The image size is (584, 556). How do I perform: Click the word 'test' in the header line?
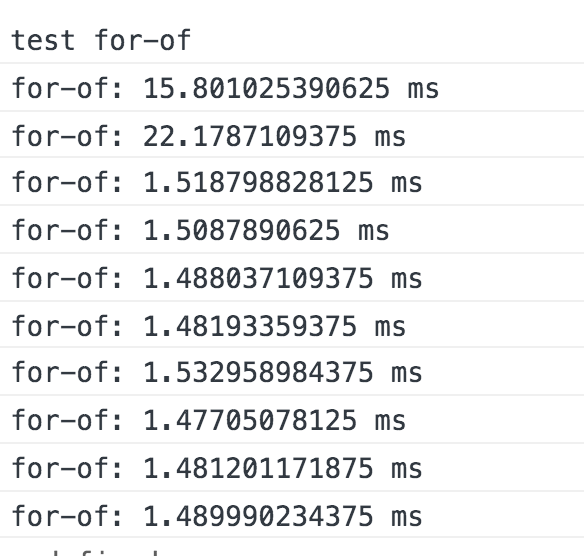coord(43,40)
